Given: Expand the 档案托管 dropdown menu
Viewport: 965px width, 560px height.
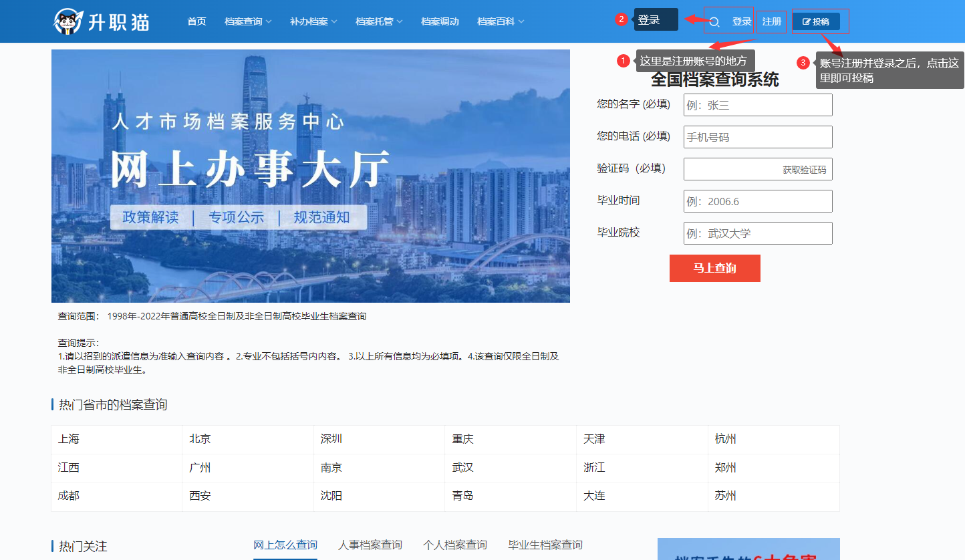Looking at the screenshot, I should (x=375, y=21).
